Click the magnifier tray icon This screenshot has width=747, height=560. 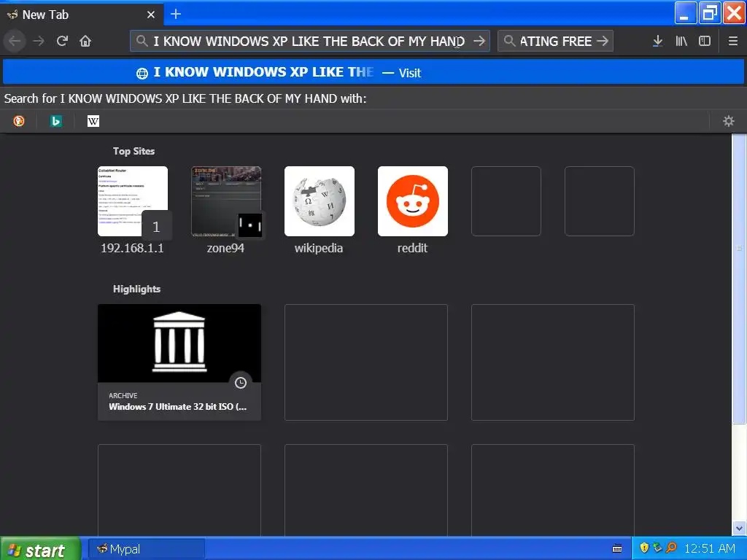671,548
